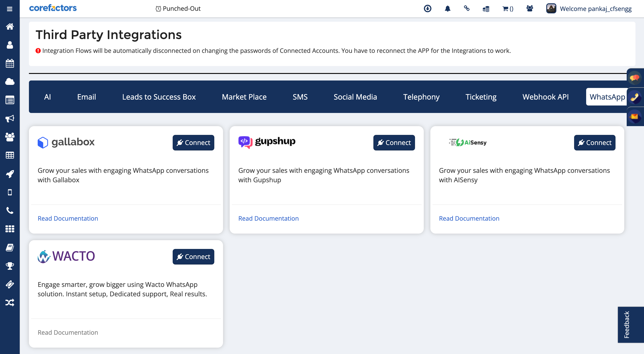Open the group users sidebar icon
The height and width of the screenshot is (354, 644).
[x=10, y=137]
